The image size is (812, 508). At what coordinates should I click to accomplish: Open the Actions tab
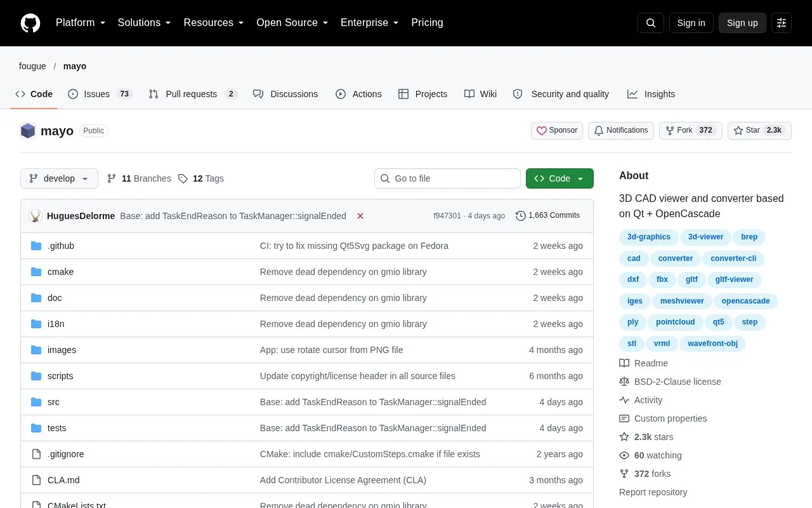pyautogui.click(x=358, y=94)
